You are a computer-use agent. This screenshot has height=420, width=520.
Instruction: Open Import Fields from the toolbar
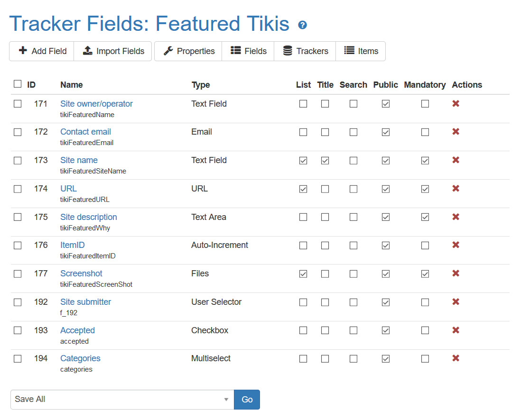[113, 51]
